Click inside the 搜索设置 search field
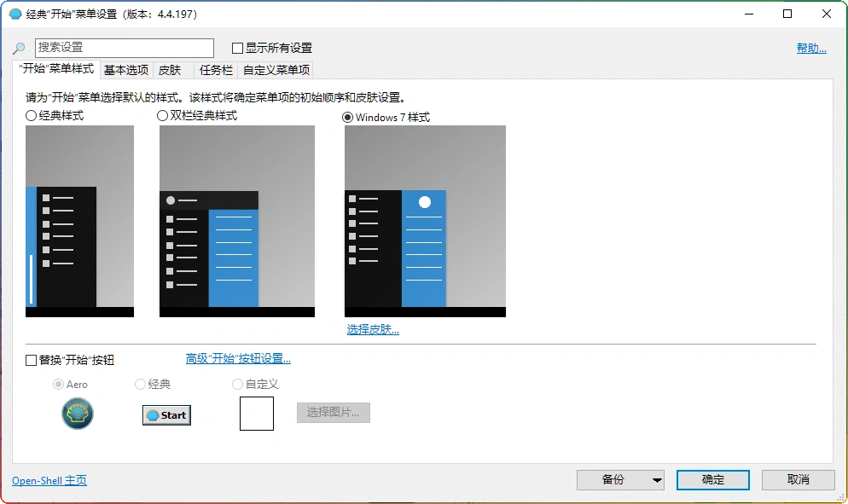This screenshot has height=504, width=848. pyautogui.click(x=124, y=48)
